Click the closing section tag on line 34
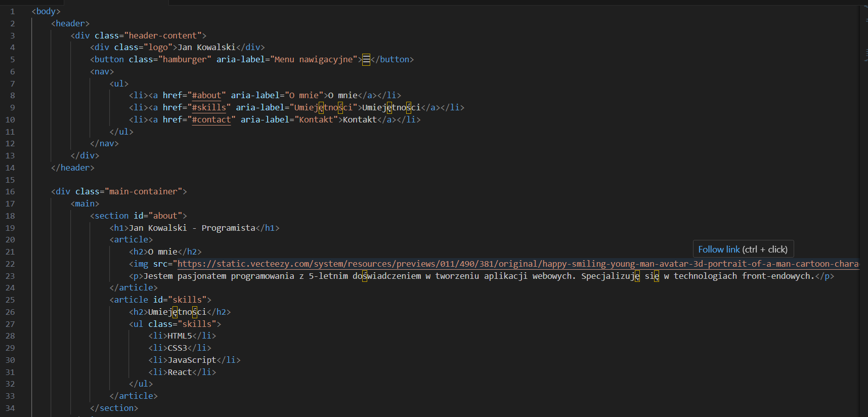 coord(114,408)
